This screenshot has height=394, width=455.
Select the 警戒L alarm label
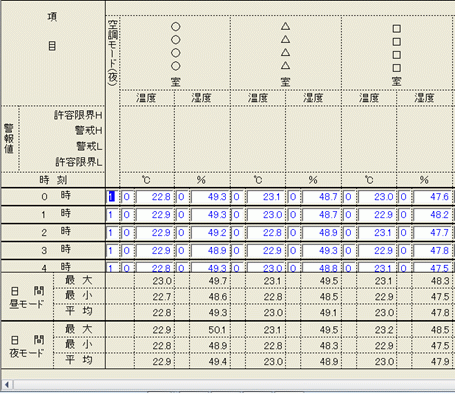[89, 146]
